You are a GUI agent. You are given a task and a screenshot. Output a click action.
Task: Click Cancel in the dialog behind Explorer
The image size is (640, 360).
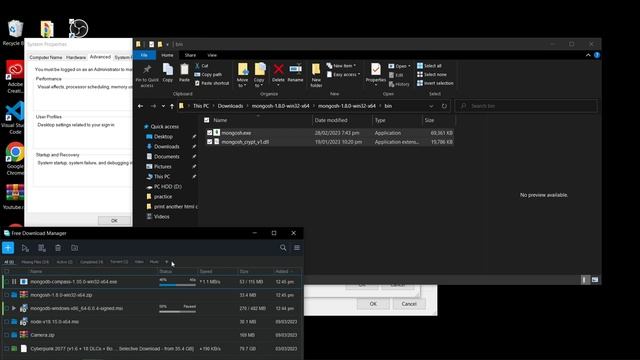[x=409, y=304]
